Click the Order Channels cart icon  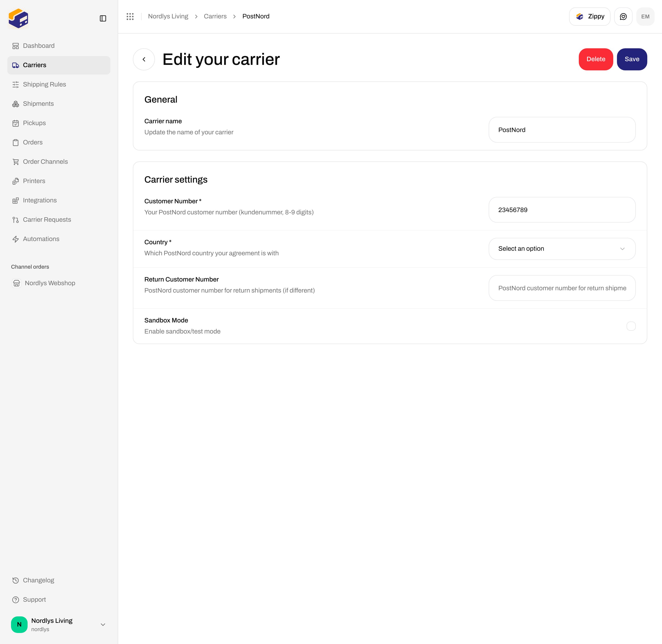pyautogui.click(x=16, y=162)
